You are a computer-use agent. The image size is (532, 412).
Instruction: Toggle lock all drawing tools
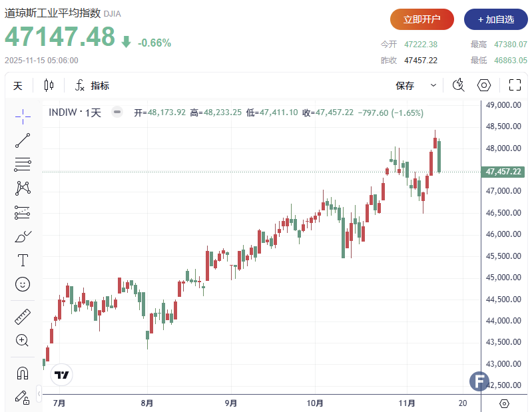[x=23, y=397]
